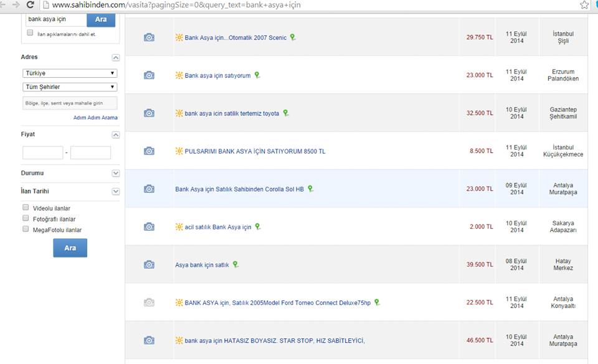Reload the page with browser refresh icon
The width and height of the screenshot is (598, 364).
click(x=30, y=5)
